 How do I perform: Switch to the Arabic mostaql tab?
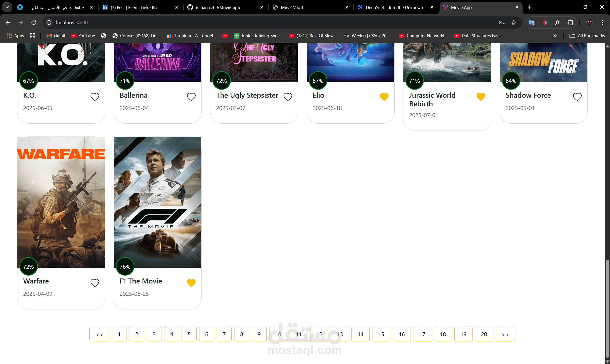(x=55, y=7)
